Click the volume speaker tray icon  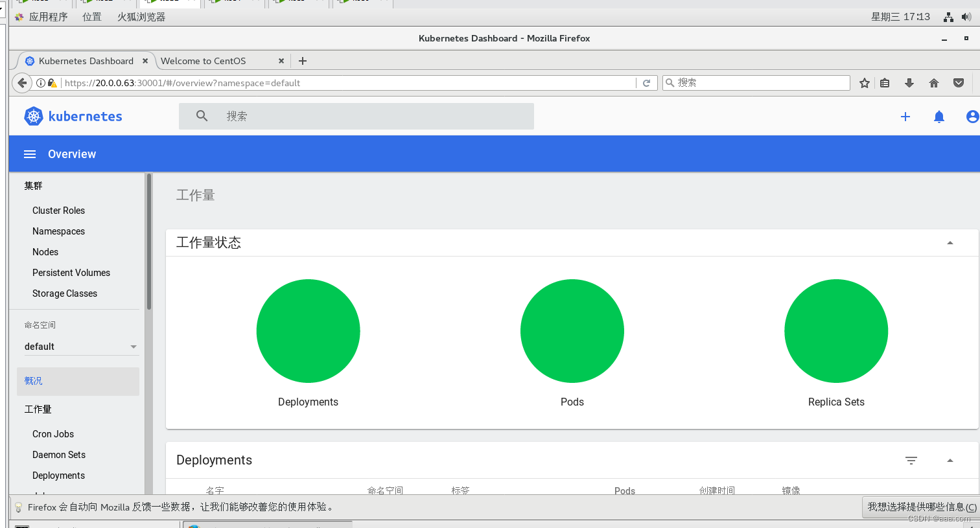tap(966, 17)
